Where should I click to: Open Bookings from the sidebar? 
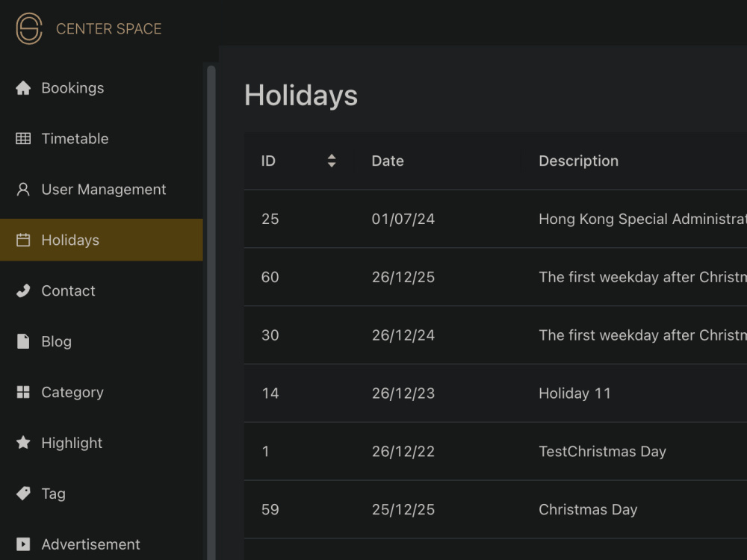point(102,88)
